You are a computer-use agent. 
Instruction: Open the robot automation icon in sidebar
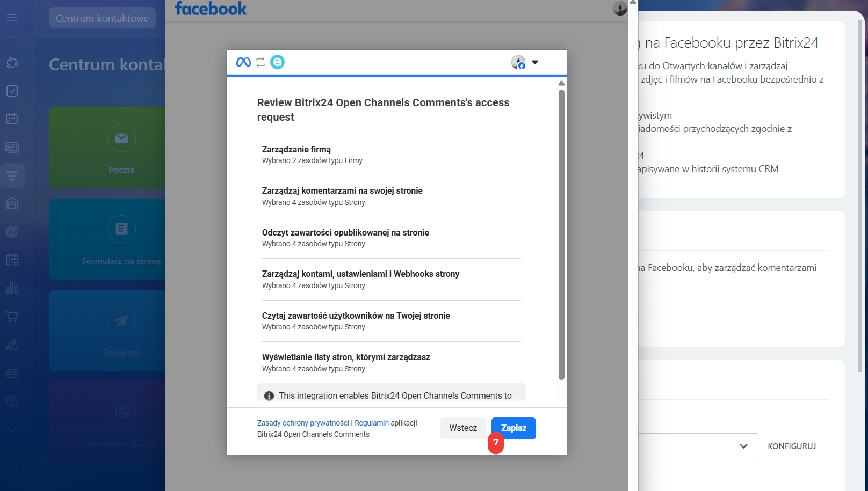click(x=12, y=372)
